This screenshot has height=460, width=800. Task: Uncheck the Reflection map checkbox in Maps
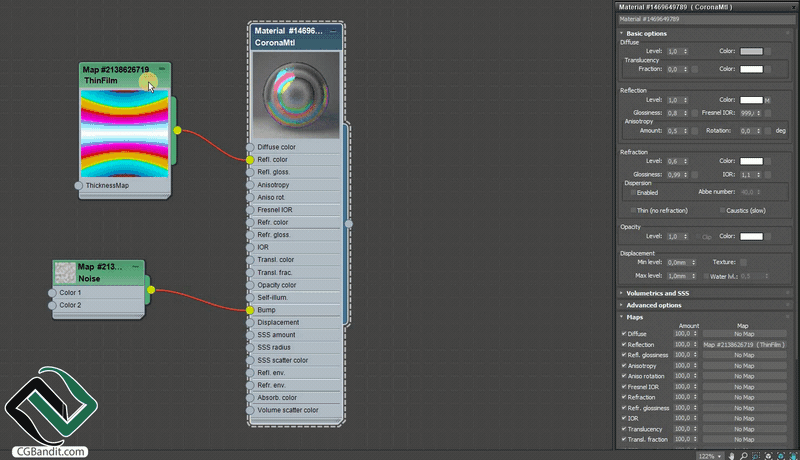coord(624,344)
